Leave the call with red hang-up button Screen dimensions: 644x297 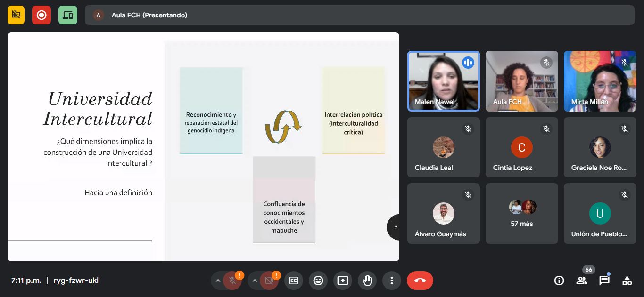pyautogui.click(x=420, y=281)
